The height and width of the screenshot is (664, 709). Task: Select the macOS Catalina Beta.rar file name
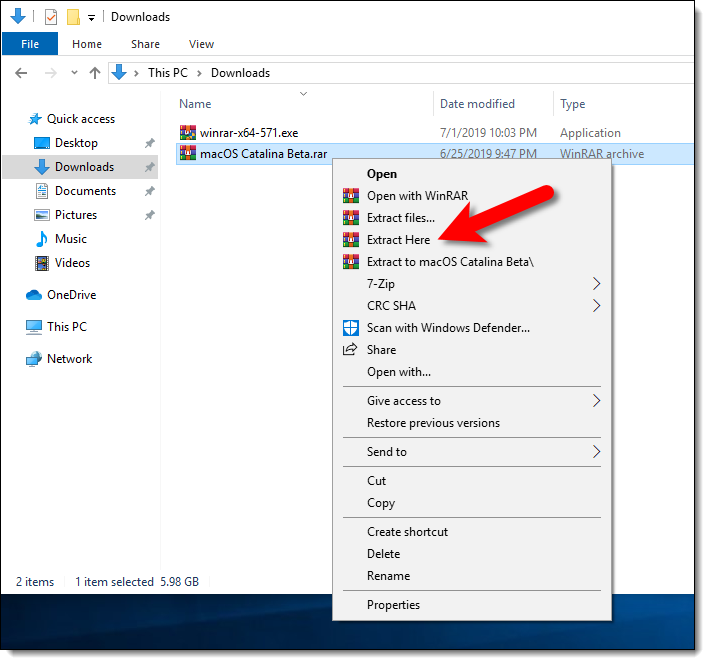coord(264,154)
